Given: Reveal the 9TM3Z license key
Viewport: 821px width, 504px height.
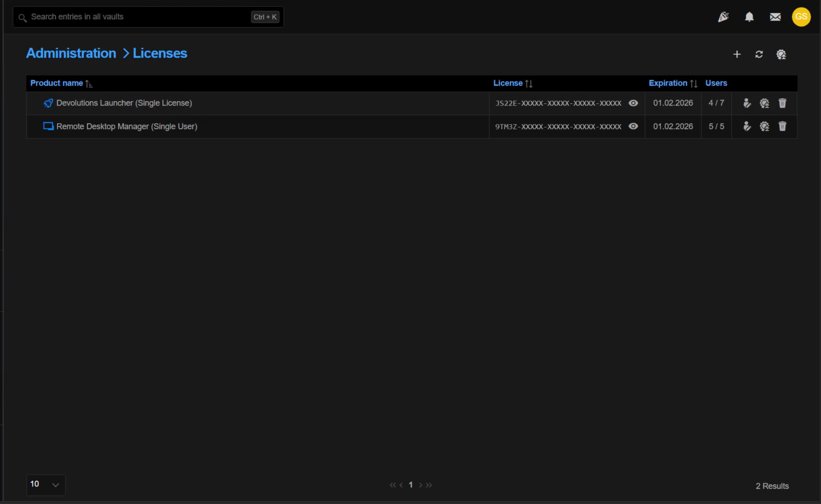Looking at the screenshot, I should coord(633,127).
